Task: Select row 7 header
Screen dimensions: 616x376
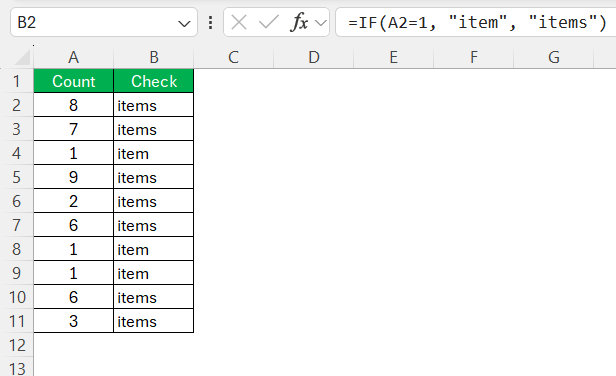Action: coord(16,225)
